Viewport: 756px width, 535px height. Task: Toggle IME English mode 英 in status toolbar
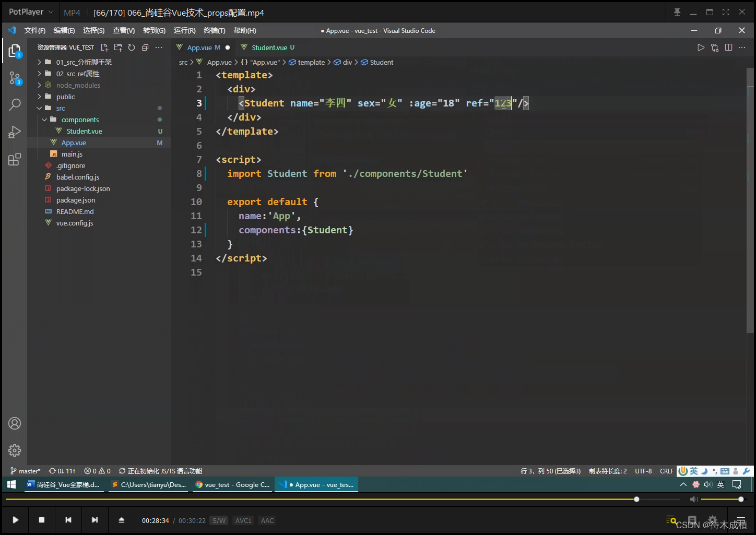pyautogui.click(x=694, y=471)
